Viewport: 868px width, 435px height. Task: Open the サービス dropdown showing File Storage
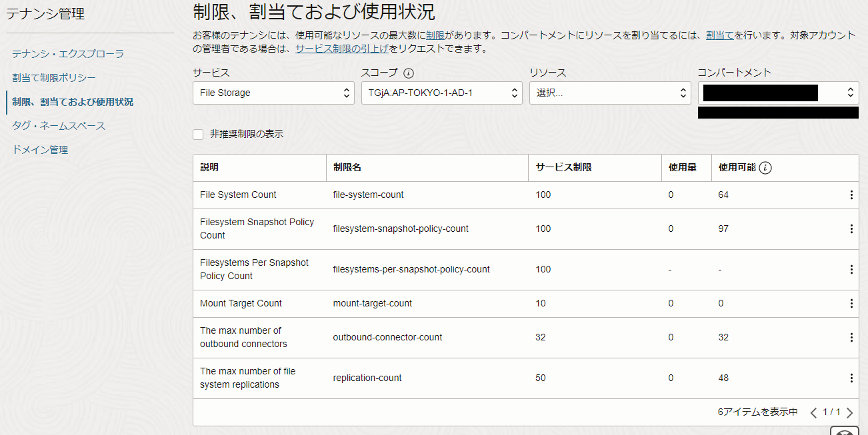coord(273,93)
